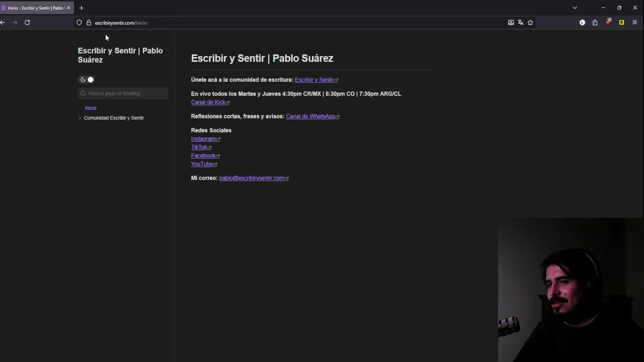The height and width of the screenshot is (362, 644).
Task: Select Inicio in the sidebar navigation
Action: pos(91,108)
